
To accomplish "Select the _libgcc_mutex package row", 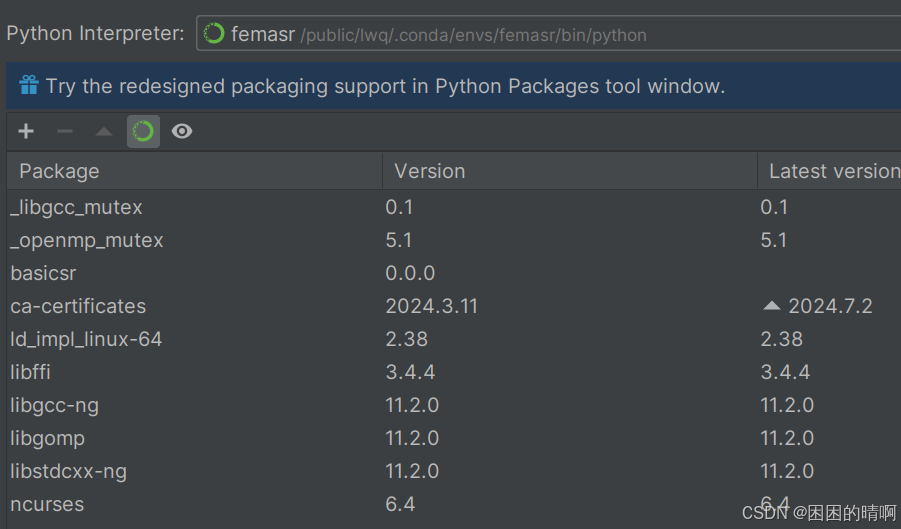I will point(76,207).
